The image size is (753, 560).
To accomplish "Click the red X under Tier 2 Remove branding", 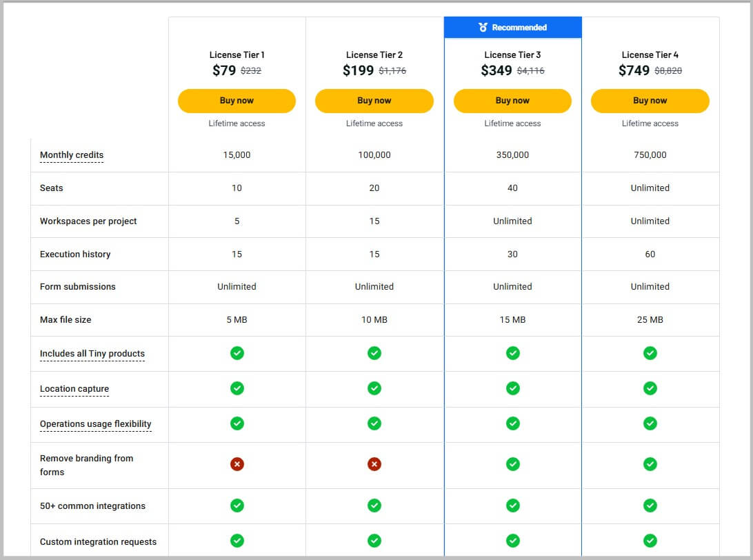I will click(x=374, y=464).
